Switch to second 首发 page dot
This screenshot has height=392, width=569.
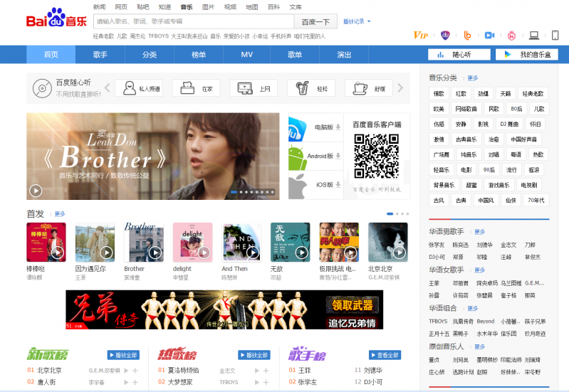tap(397, 214)
